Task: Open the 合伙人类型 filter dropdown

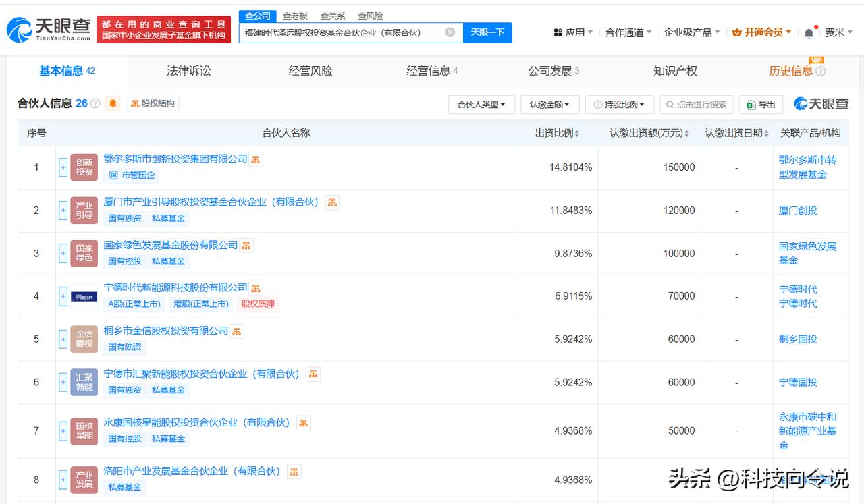Action: [x=481, y=105]
